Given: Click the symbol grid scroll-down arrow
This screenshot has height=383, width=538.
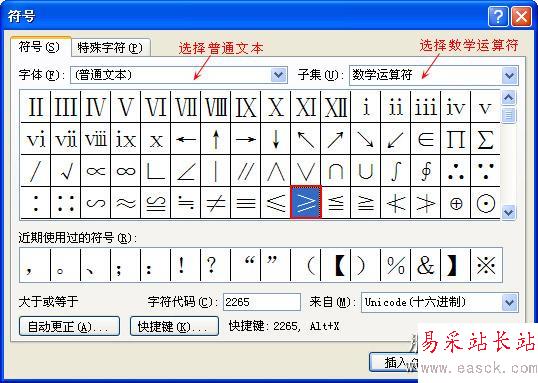Looking at the screenshot, I should 508,212.
